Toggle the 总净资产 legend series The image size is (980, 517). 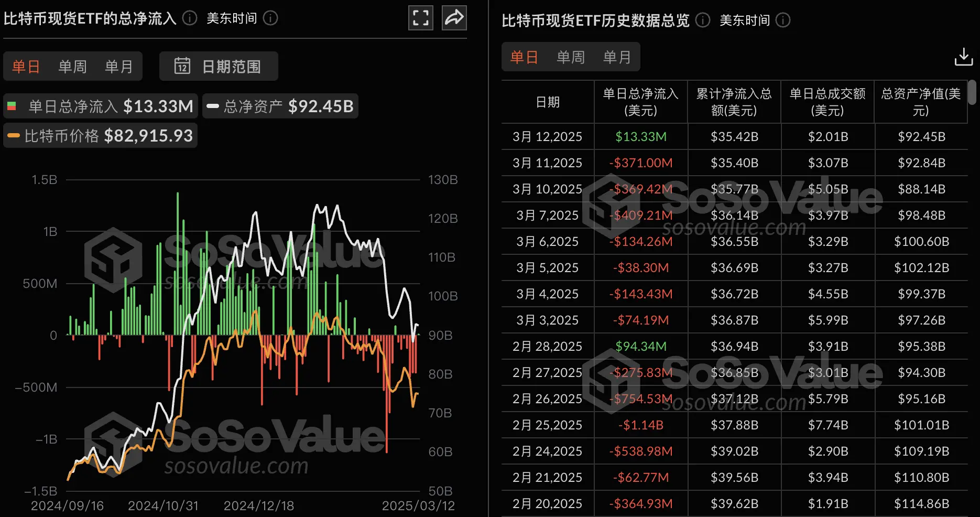(280, 106)
